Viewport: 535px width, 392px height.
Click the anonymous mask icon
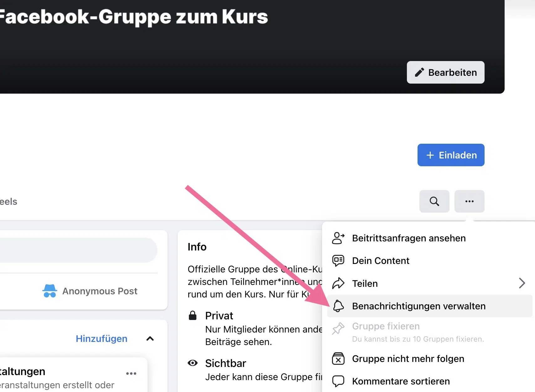point(49,291)
